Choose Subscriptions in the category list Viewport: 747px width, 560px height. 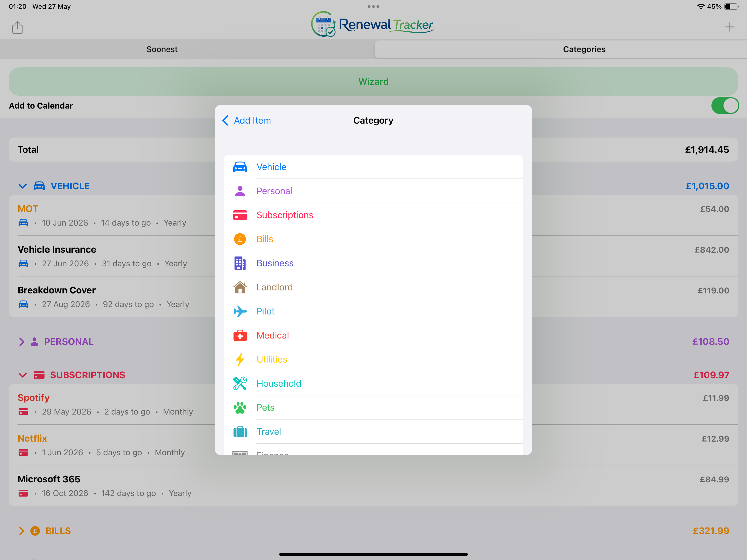(x=373, y=215)
